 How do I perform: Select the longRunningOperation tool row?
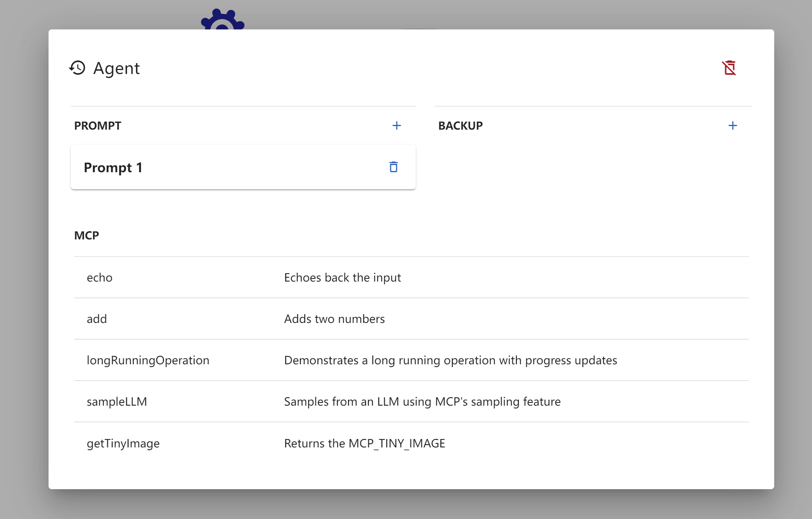click(x=148, y=360)
